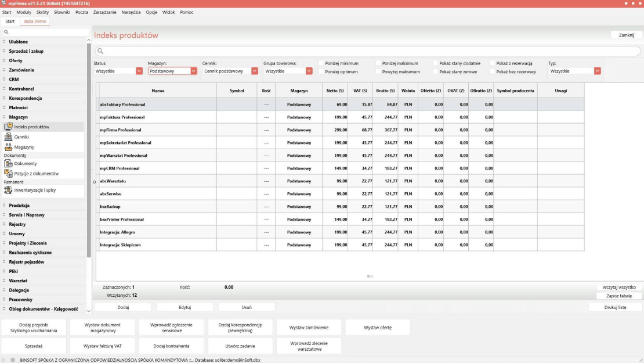Click sidebar scrollbar down arrow
The image size is (644, 363).
pyautogui.click(x=89, y=311)
